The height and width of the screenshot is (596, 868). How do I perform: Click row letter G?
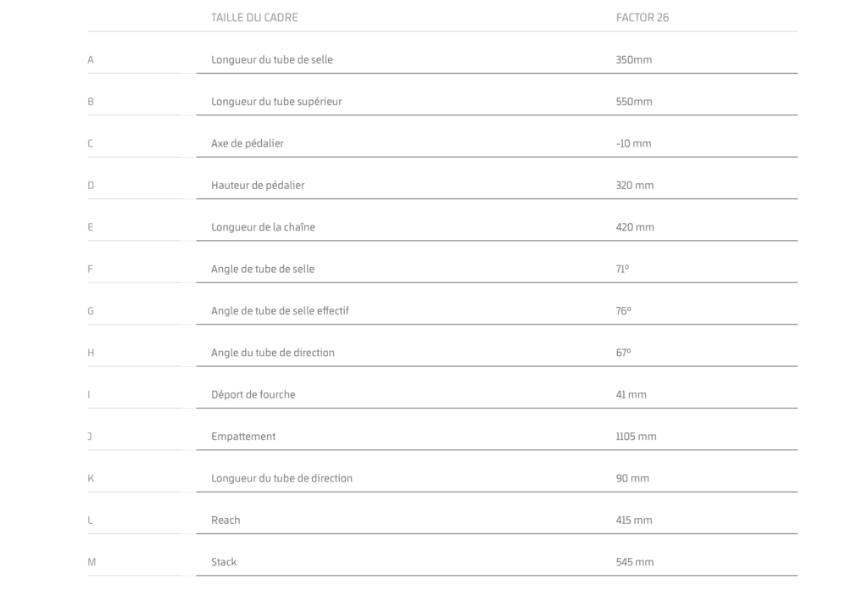[x=91, y=311]
